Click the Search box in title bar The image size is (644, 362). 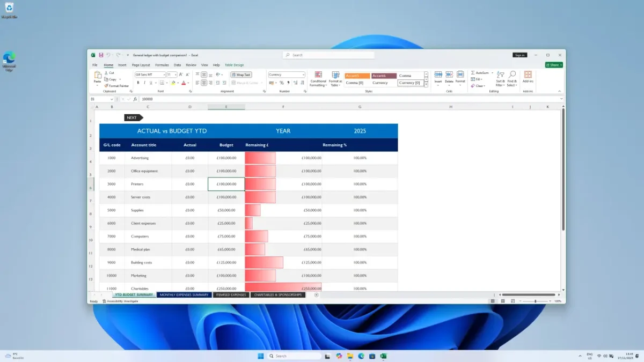click(328, 55)
